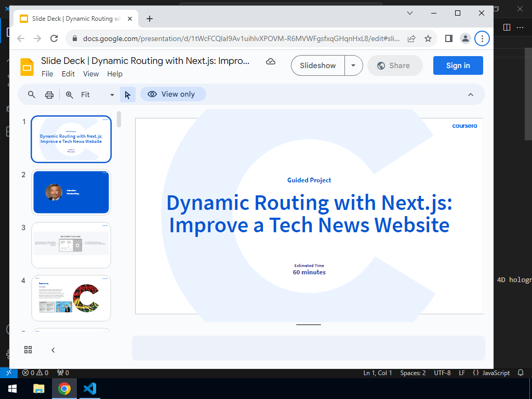Click the View only mode button
Viewport: 532px width, 399px height.
(173, 94)
